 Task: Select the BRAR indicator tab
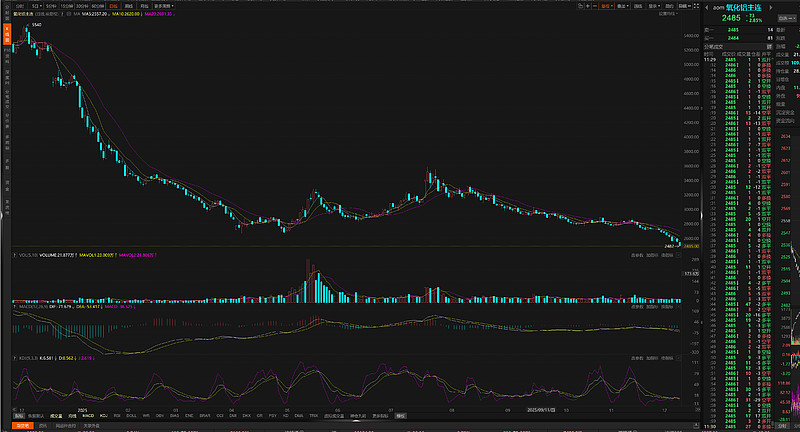click(x=205, y=416)
